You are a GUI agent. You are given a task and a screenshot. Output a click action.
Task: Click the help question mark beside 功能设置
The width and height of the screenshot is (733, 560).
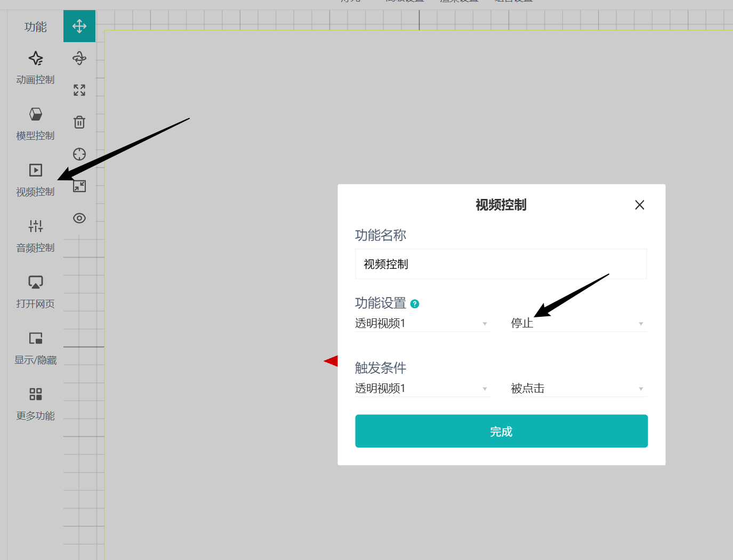coord(415,304)
